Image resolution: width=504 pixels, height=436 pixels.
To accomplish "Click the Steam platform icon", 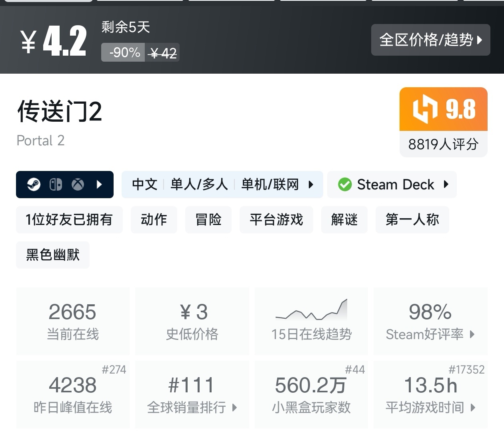I will coord(34,185).
